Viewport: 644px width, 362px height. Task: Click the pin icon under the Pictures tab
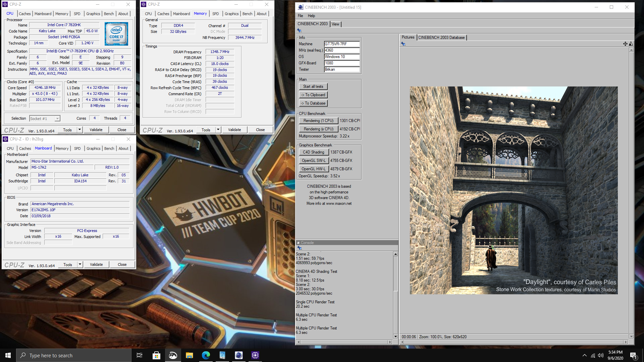(403, 44)
